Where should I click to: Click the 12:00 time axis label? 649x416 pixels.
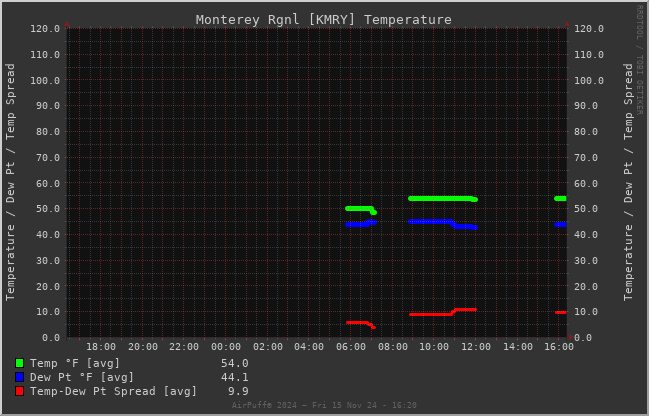pos(476,347)
